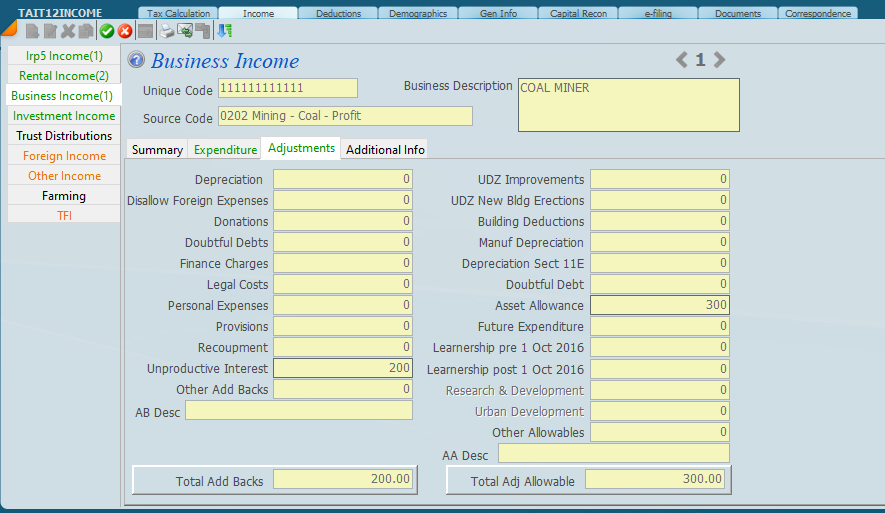Select the Expenditure sub-tab
Image resolution: width=885 pixels, height=513 pixels.
[x=225, y=150]
